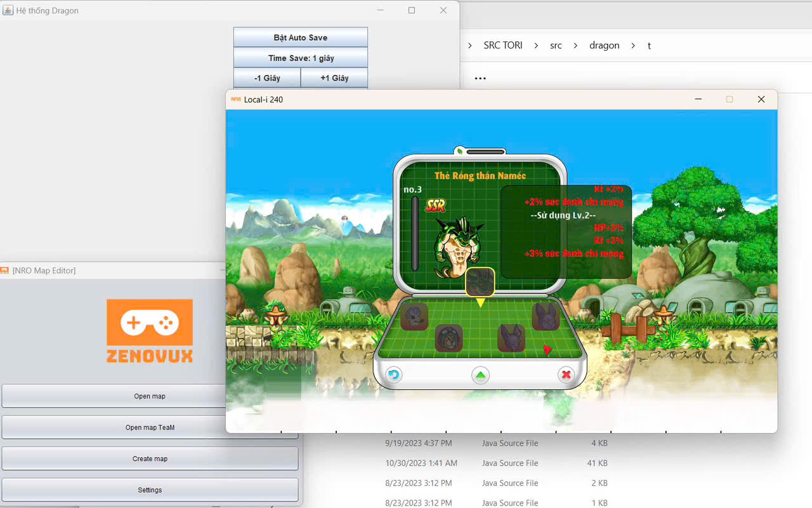
Task: Select the 1 KB Java Source File row
Action: coord(497,503)
